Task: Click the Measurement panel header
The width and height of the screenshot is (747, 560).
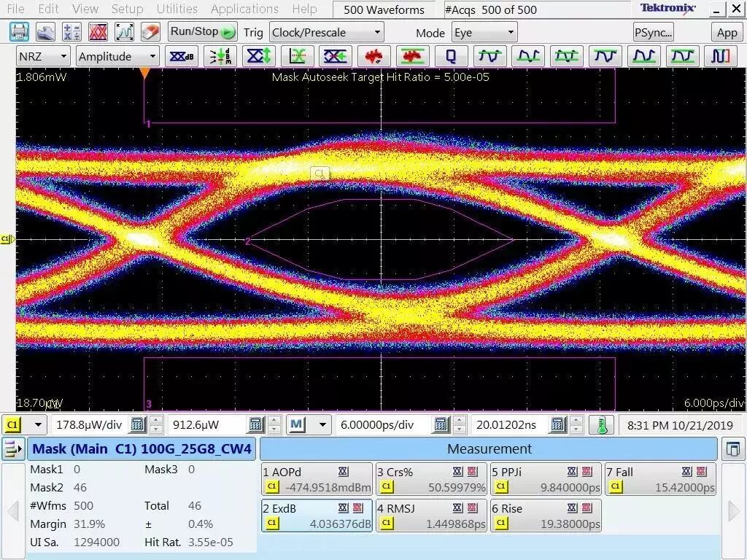Action: [489, 449]
